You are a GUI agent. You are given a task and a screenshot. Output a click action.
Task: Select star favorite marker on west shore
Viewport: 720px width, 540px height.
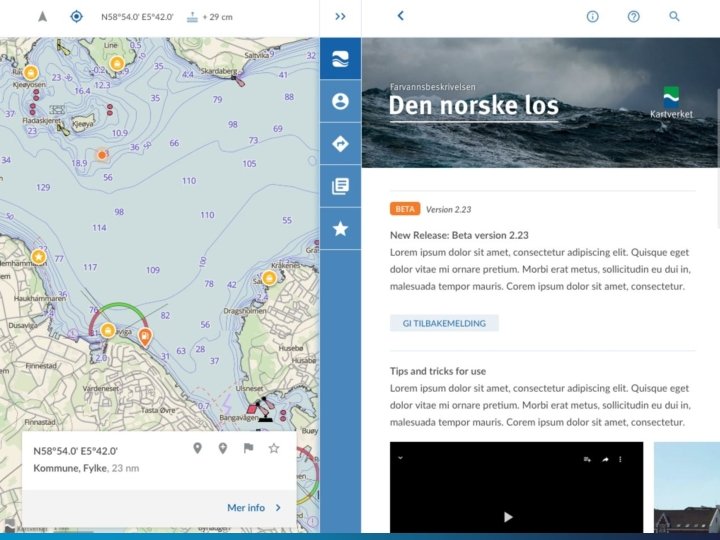click(x=39, y=257)
